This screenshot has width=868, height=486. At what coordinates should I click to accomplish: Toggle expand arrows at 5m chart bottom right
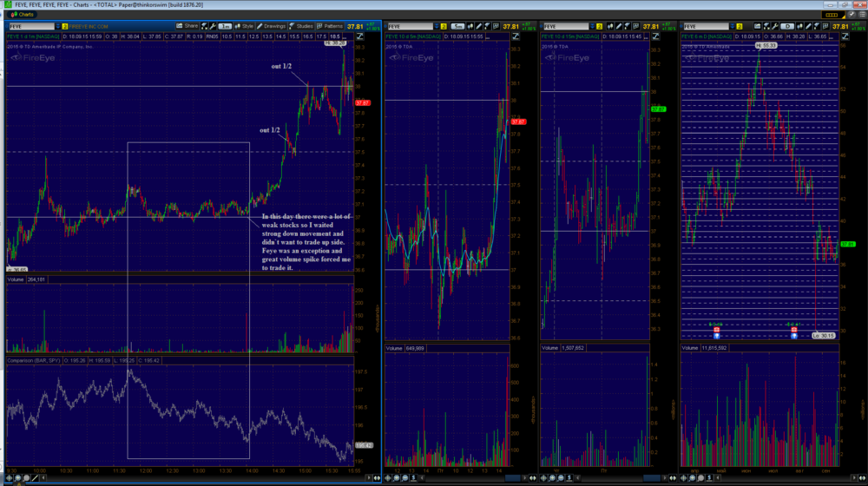pos(533,477)
